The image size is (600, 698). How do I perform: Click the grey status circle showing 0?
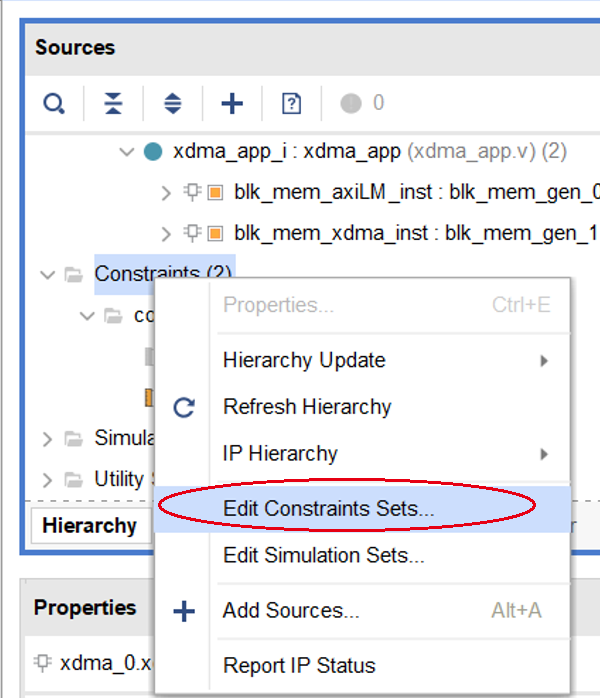tap(351, 103)
